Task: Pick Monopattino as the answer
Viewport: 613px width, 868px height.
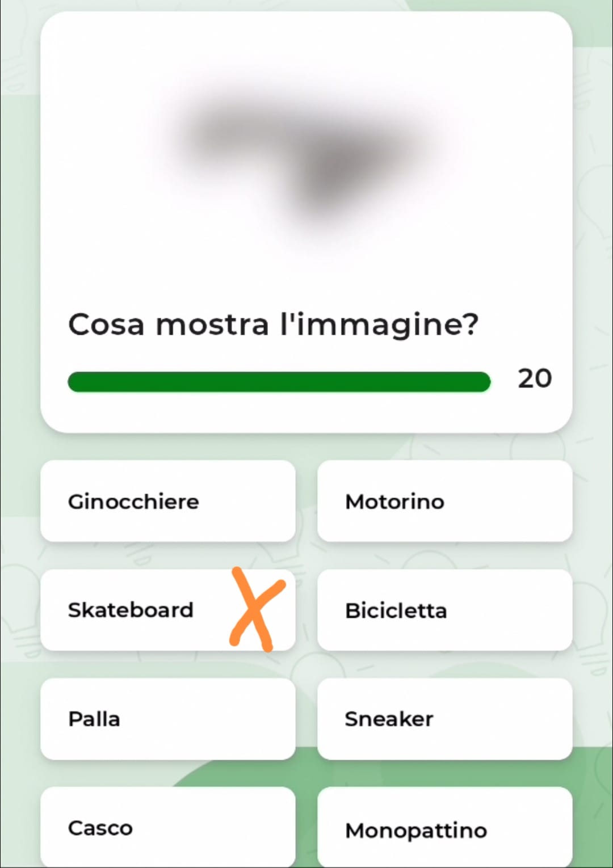Action: point(444,828)
